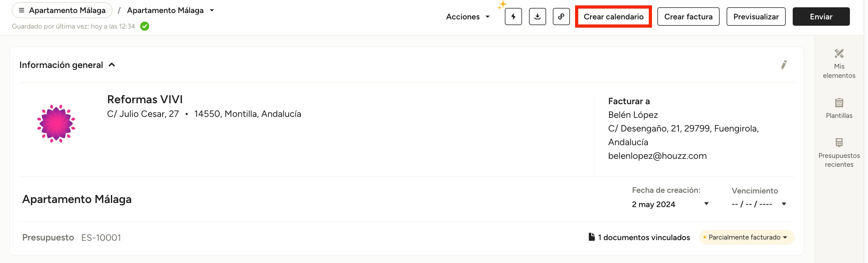Viewport: 868px width, 263px height.
Task: Click the Crear calendario button
Action: point(613,17)
